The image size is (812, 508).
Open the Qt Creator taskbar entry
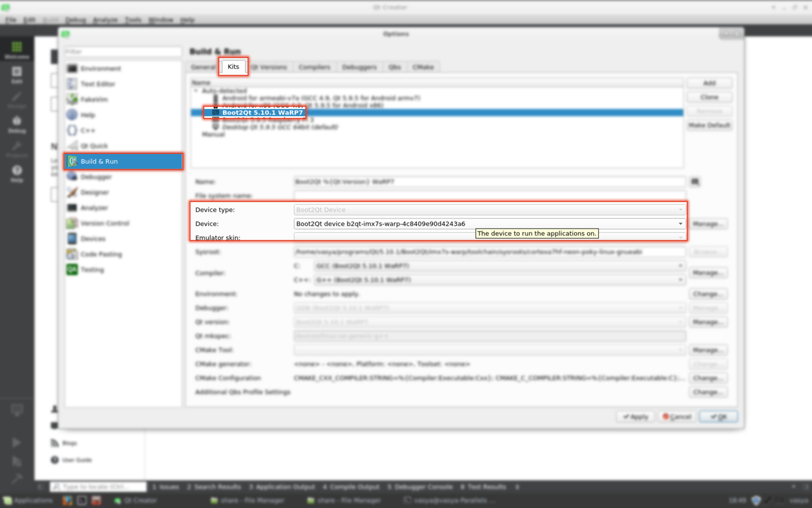point(136,501)
